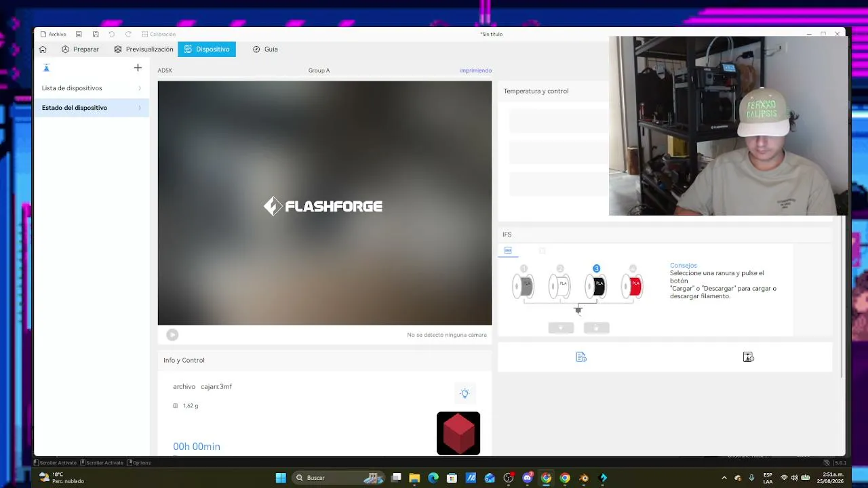Click the load filament button
Screen dimensions: 868x488
pos(561,328)
